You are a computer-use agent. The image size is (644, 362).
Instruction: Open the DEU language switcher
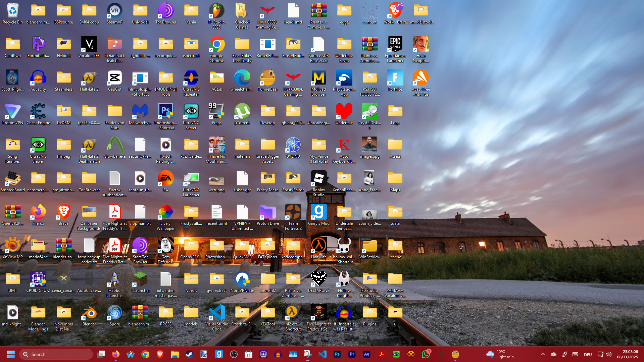588,354
